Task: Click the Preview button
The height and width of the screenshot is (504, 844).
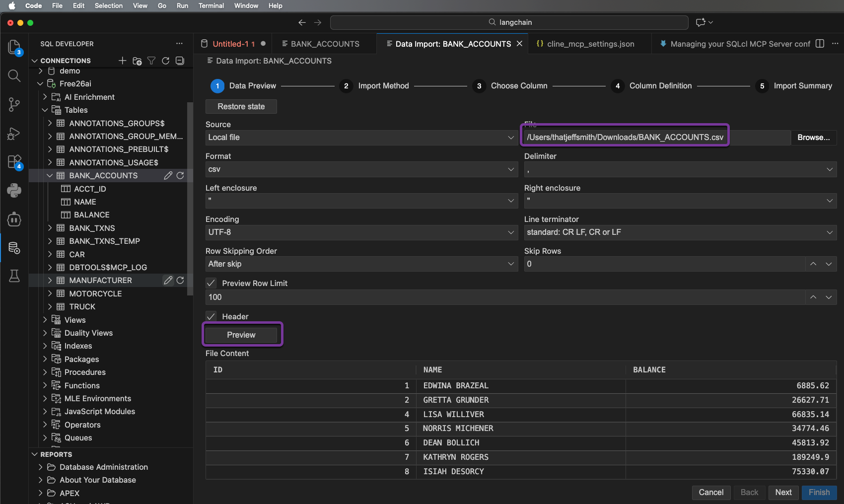Action: [241, 335]
